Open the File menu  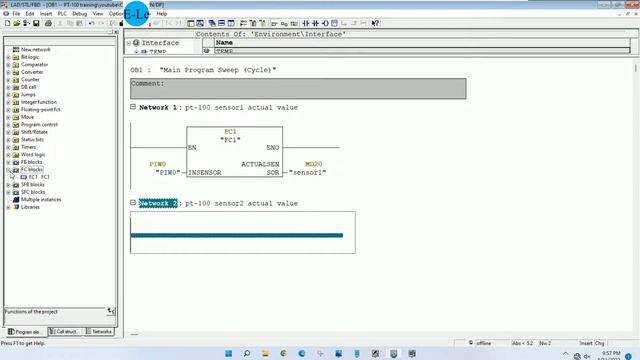16,13
